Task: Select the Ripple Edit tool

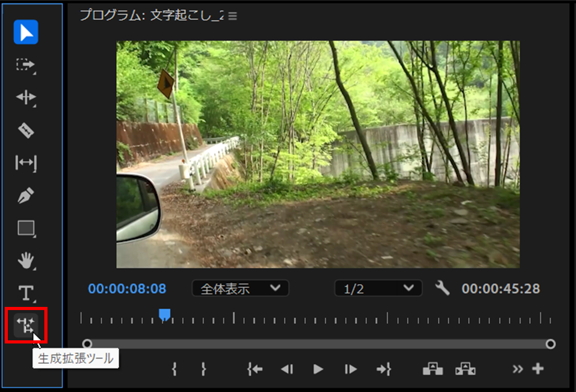Action: 25,98
